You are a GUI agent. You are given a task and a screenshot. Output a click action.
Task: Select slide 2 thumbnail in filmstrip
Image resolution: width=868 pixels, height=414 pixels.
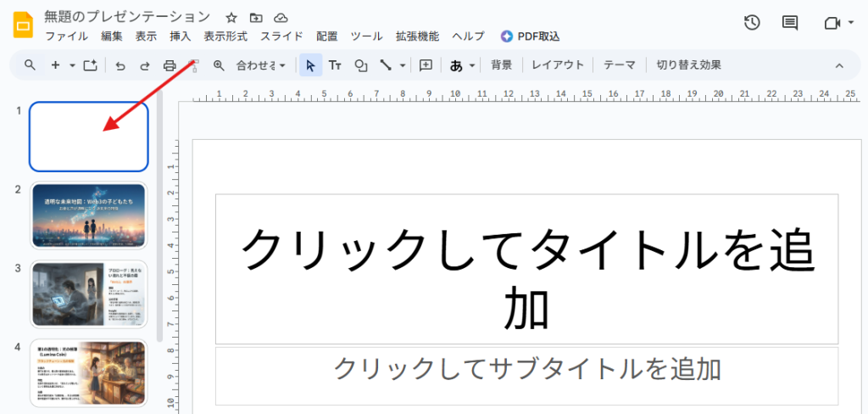coord(89,215)
